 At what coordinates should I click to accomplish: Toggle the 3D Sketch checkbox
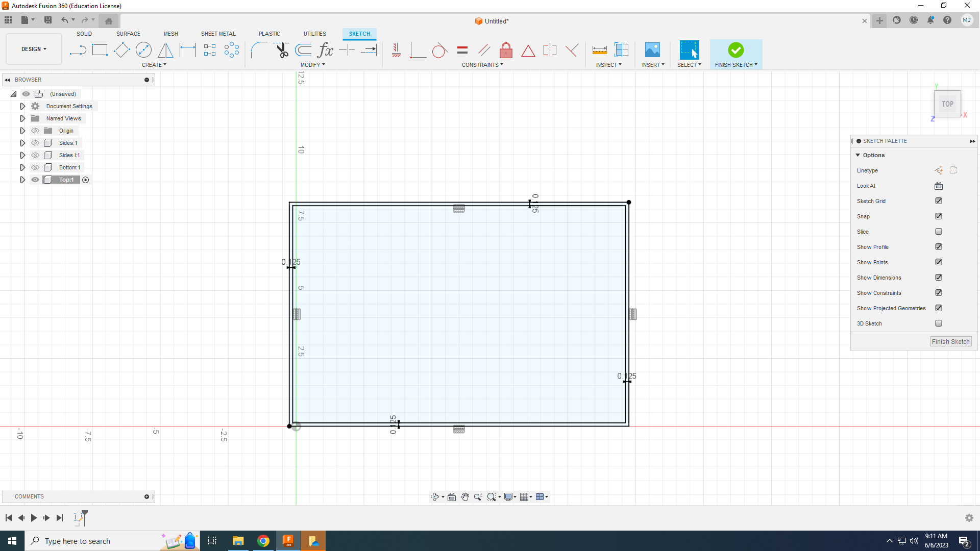[938, 323]
